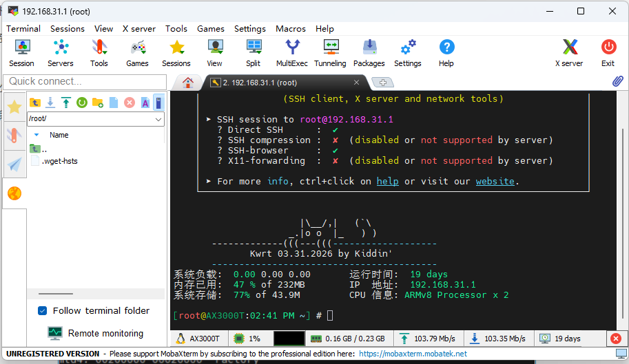Screen dimensions: 629x364
Task: Open the Sessions menu
Action: pos(68,29)
